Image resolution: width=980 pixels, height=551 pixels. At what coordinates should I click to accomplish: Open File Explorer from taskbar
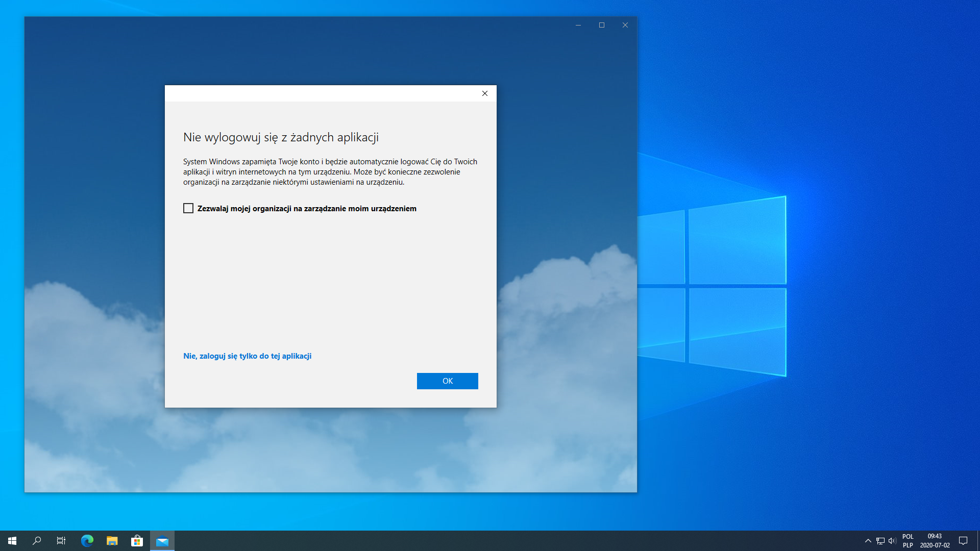pyautogui.click(x=112, y=541)
